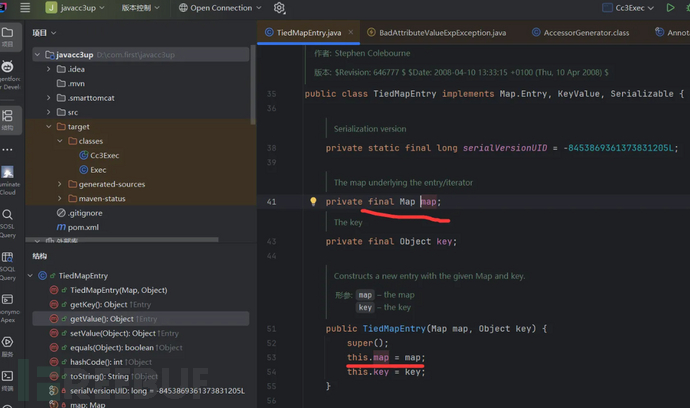Open the Services tool window from the sidebar
This screenshot has height=408, width=690.
pyautogui.click(x=8, y=343)
